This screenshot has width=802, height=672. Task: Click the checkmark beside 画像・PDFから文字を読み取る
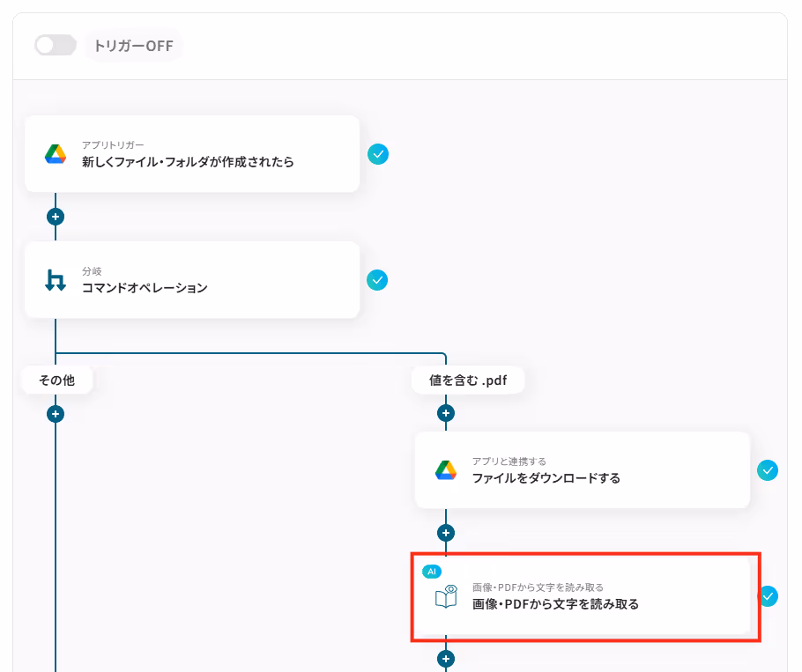pos(768,596)
